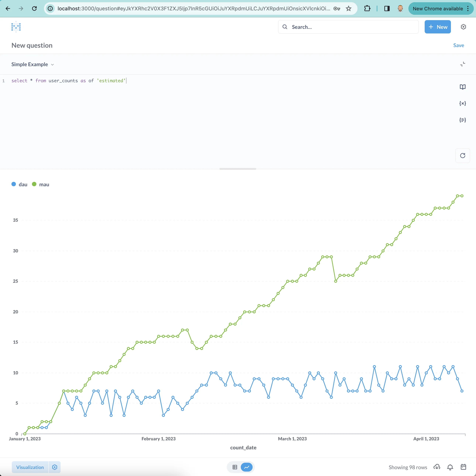Open the top-right settings gear menu
This screenshot has height=476, width=476.
(463, 27)
